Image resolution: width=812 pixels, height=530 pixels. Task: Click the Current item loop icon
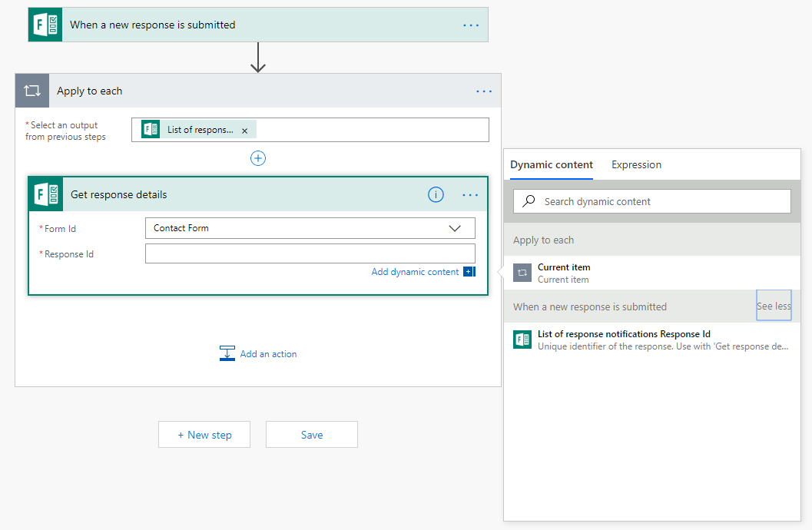click(522, 273)
